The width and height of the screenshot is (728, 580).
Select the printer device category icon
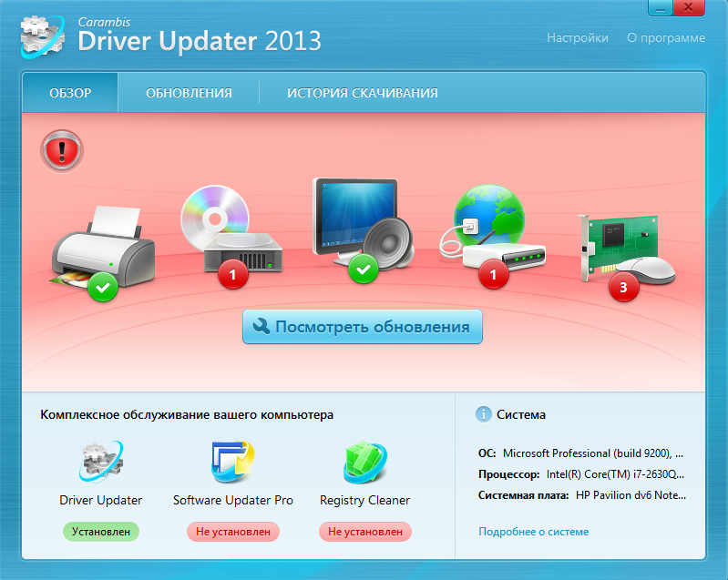(x=102, y=249)
